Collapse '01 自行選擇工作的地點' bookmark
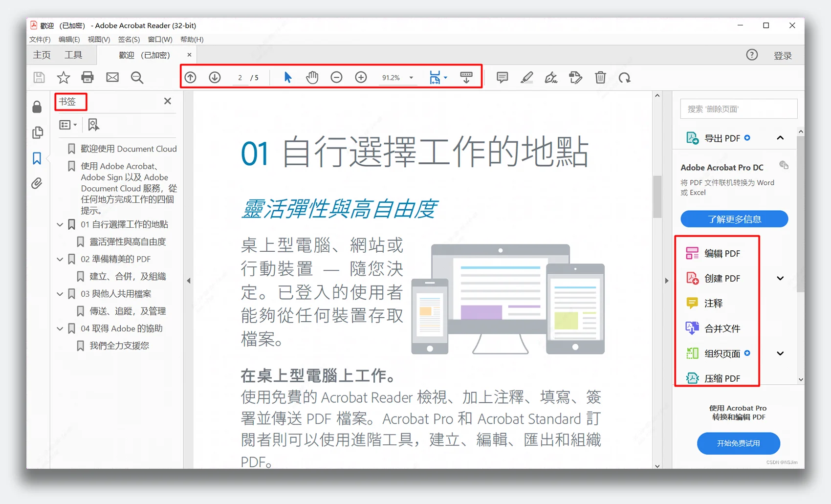 click(x=60, y=224)
